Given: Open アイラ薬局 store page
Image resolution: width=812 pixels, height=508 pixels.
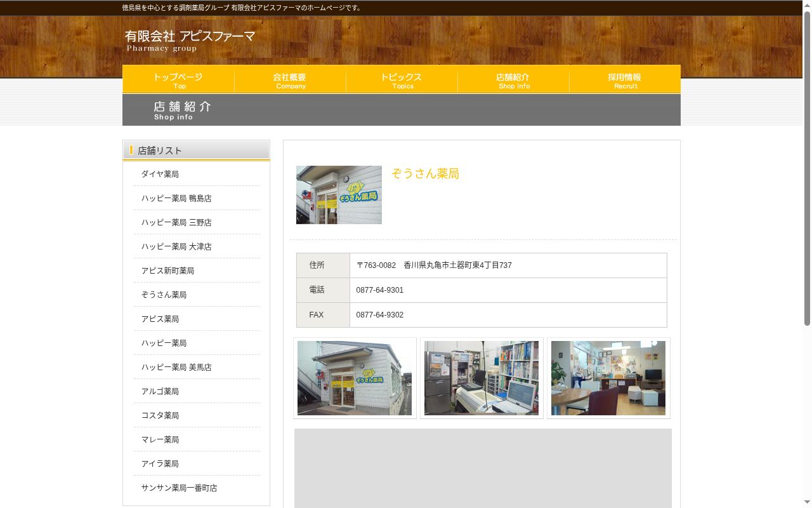Looking at the screenshot, I should click(x=160, y=464).
